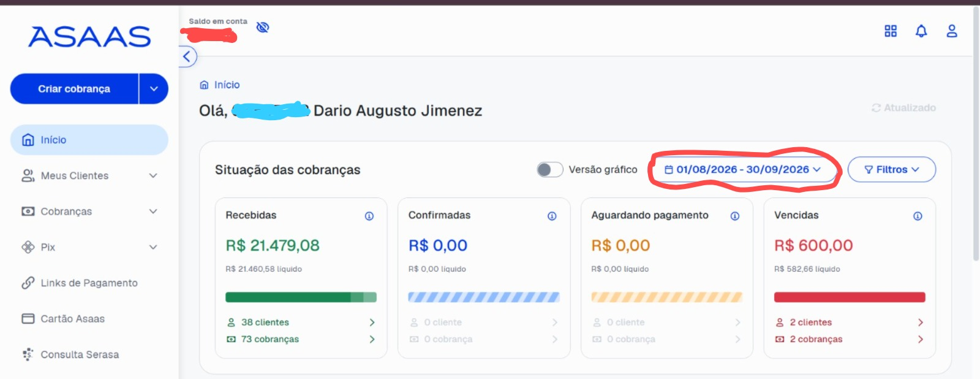980x379 pixels.
Task: Open the user profile icon
Action: [x=952, y=31]
